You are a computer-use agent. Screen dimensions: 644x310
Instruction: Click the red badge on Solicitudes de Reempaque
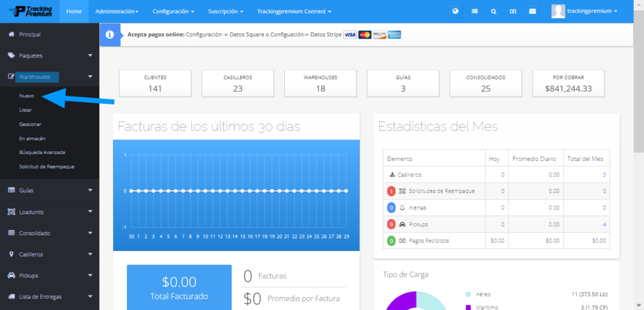391,191
